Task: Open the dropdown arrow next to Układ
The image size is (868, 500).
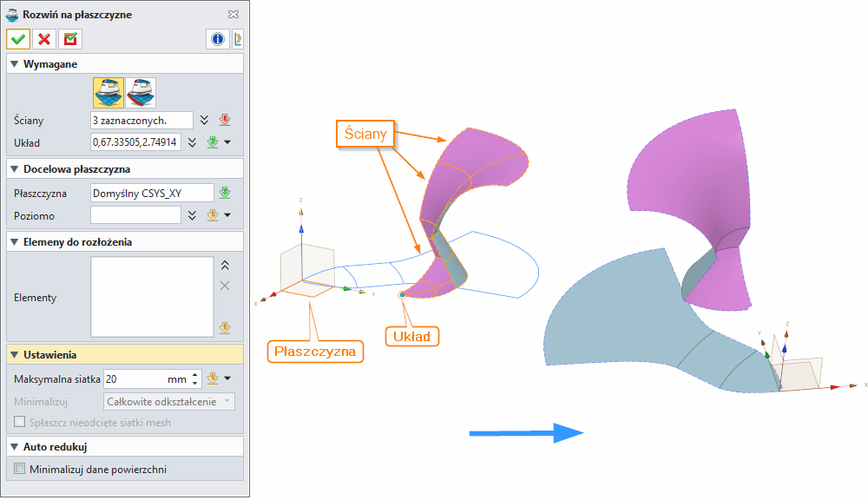Action: pos(227,142)
